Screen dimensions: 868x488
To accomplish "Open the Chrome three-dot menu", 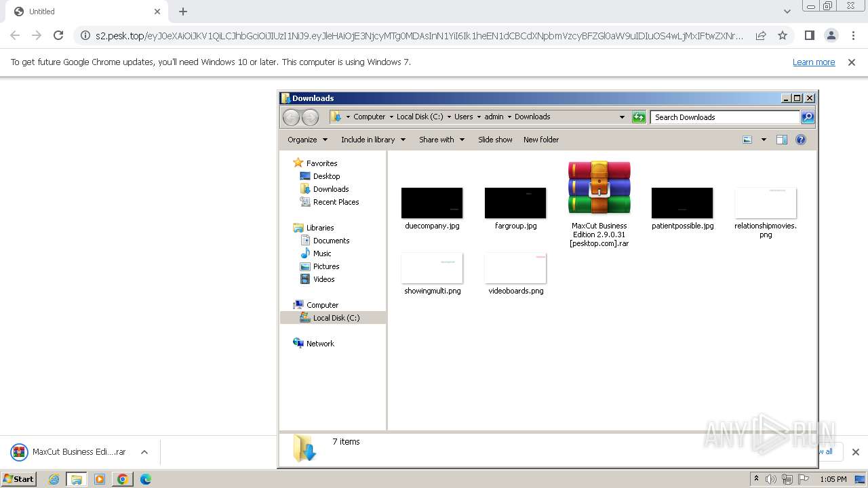I will click(854, 35).
